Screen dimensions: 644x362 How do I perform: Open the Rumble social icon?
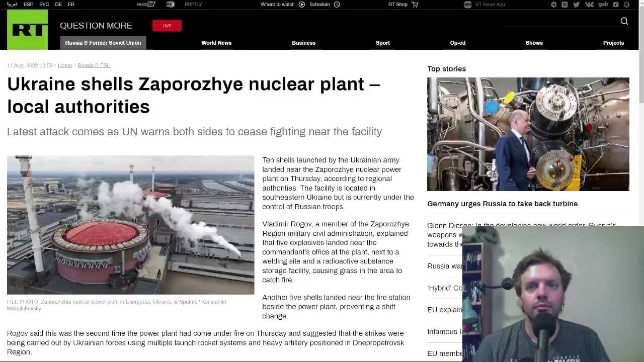616,5
